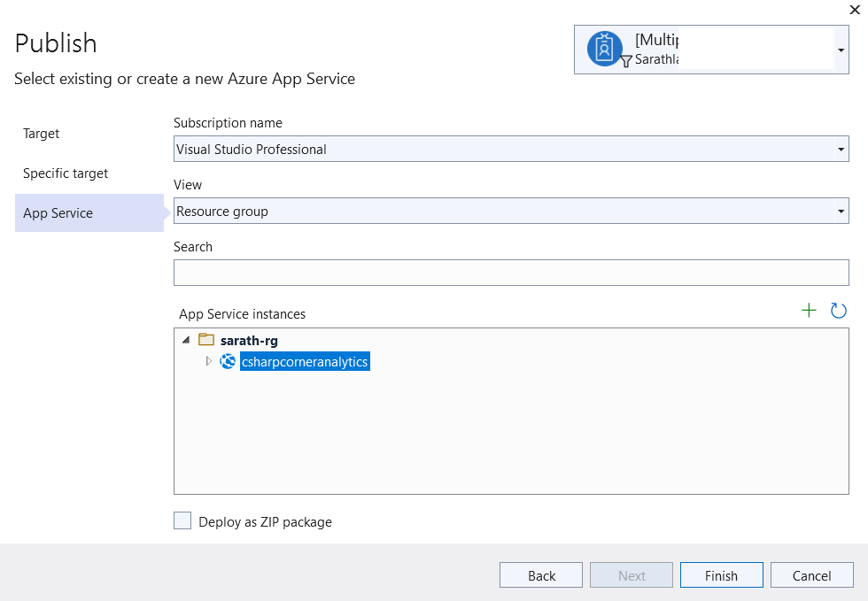Open the account selector dropdown arrow

click(x=841, y=50)
